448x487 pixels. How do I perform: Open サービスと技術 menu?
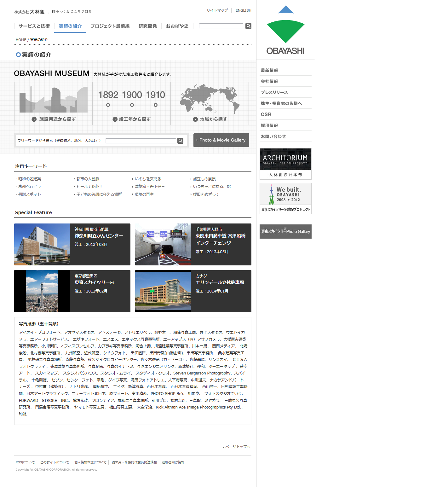(x=34, y=26)
